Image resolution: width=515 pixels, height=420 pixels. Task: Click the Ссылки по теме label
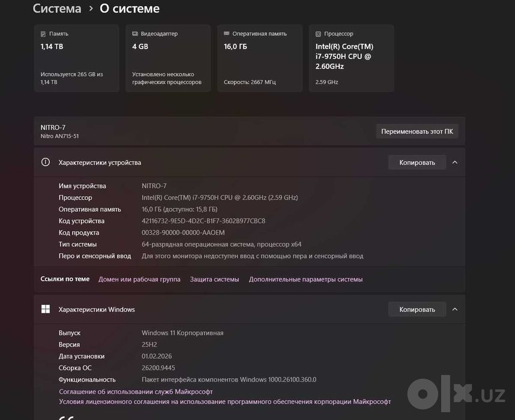click(x=65, y=279)
